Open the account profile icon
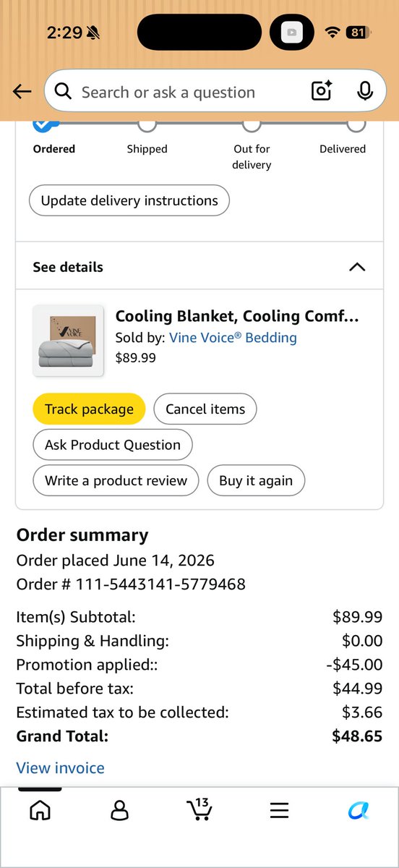The width and height of the screenshot is (399, 868). click(x=119, y=810)
